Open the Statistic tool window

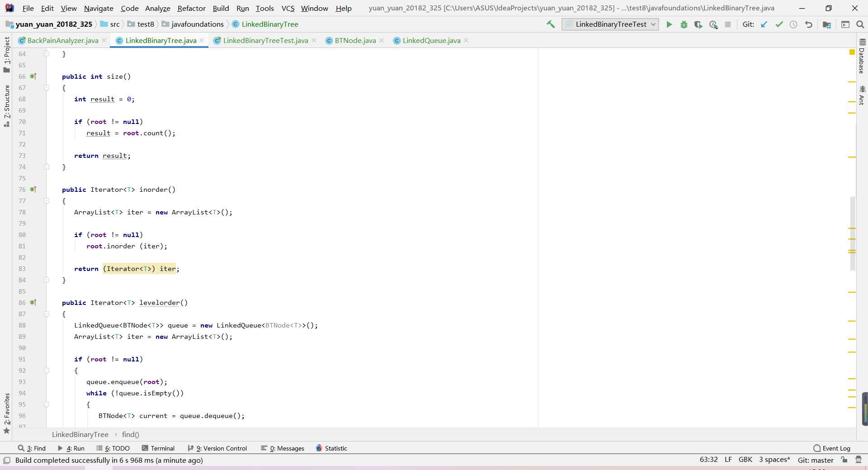click(x=331, y=448)
